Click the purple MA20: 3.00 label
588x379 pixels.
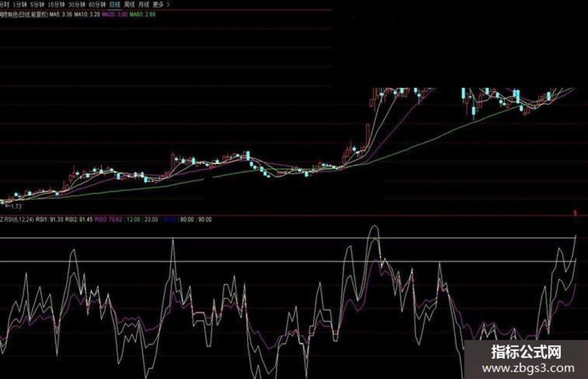click(114, 14)
